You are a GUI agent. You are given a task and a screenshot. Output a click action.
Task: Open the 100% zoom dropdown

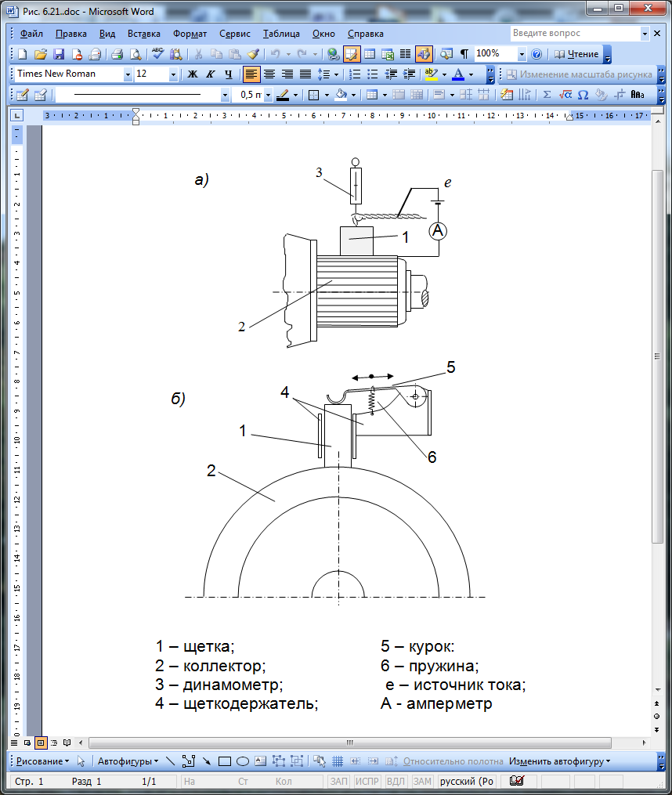522,54
